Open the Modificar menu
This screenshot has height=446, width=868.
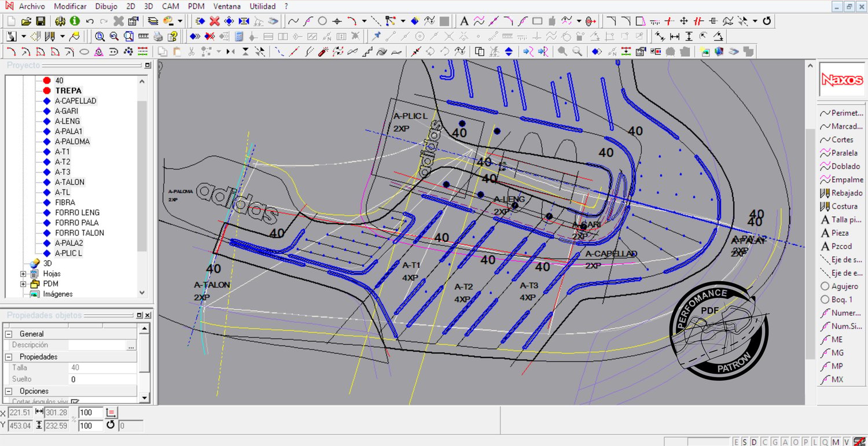pyautogui.click(x=70, y=6)
